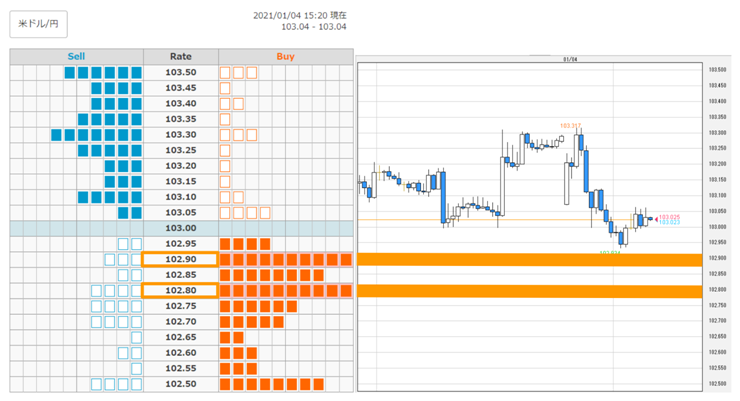Click the 103.000 price axis label
This screenshot has height=401, width=740.
717,227
